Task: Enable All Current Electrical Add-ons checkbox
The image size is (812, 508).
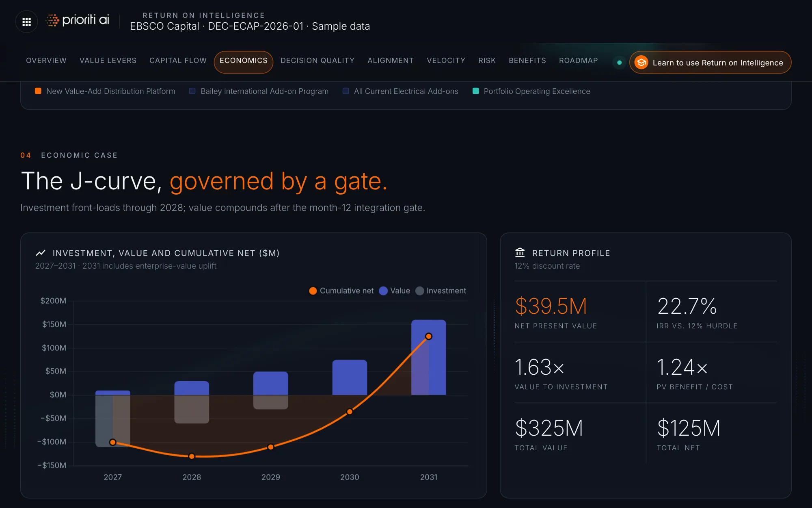Action: tap(346, 91)
